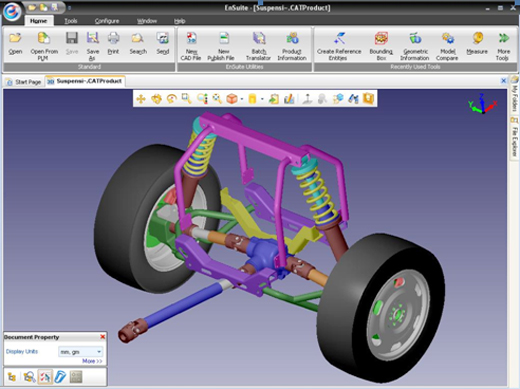The width and height of the screenshot is (520, 389).
Task: Click the Display Units label link
Action: (22, 351)
